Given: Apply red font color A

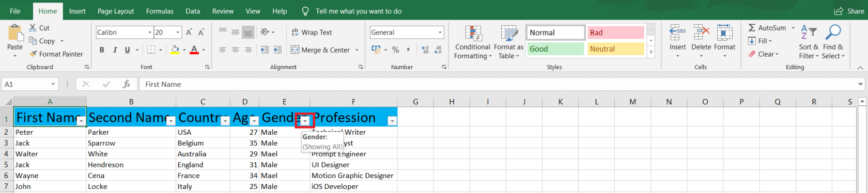Looking at the screenshot, I should pyautogui.click(x=194, y=50).
